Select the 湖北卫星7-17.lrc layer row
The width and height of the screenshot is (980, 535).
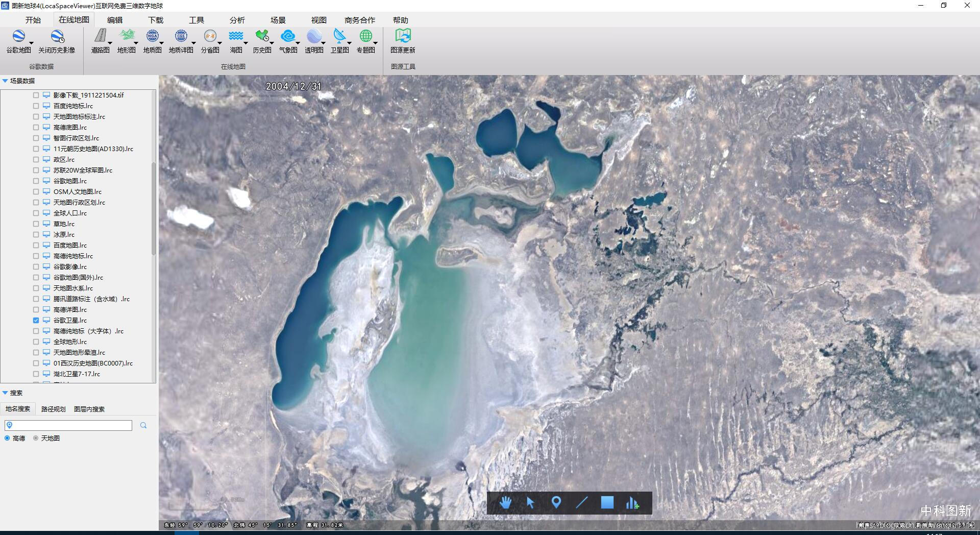(77, 374)
